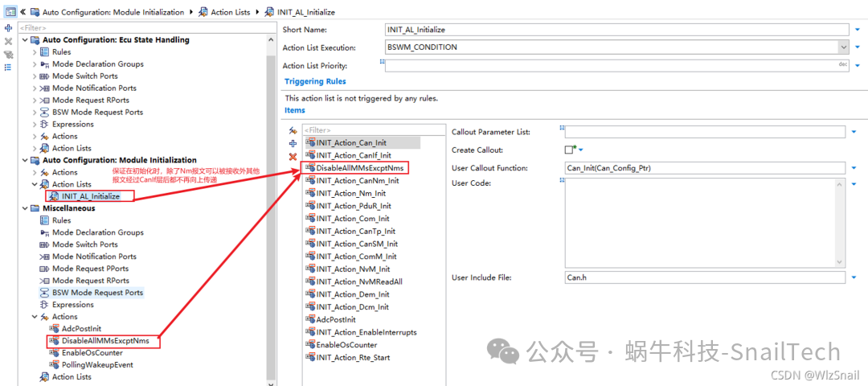Select BSW Mode Request Ports under Miscellaneous
Screen dimensions: 868x386
(97, 293)
